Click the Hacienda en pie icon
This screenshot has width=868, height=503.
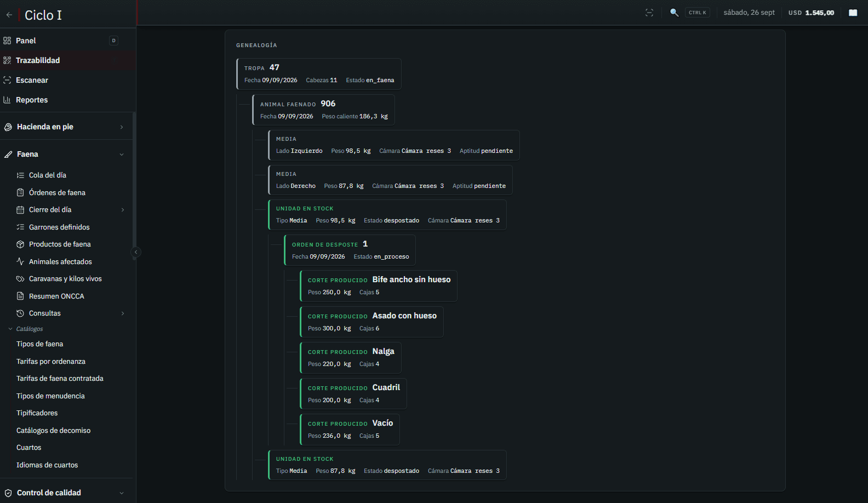tap(8, 127)
